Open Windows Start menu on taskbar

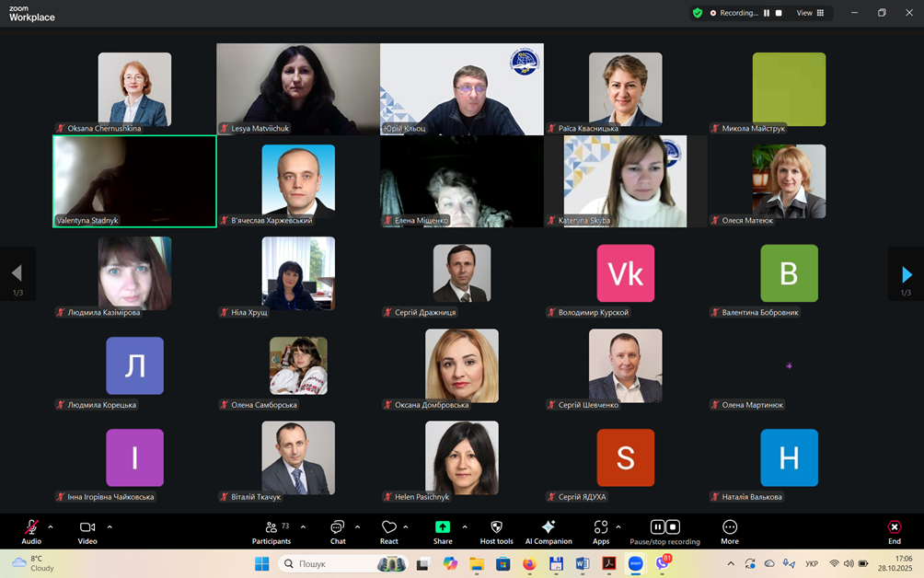[x=261, y=563]
